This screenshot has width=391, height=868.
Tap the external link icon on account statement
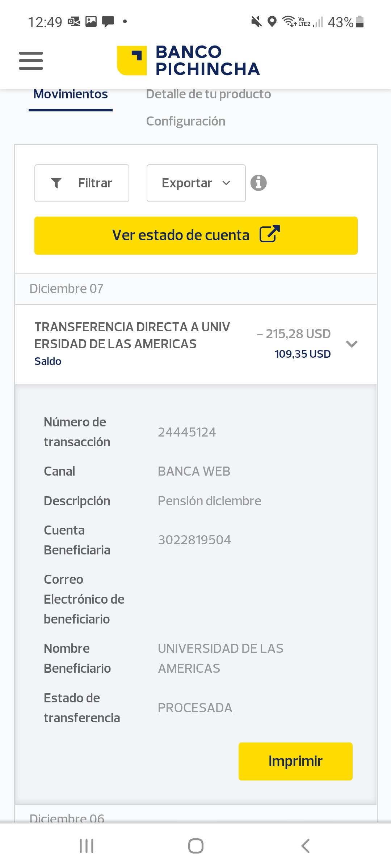point(270,234)
